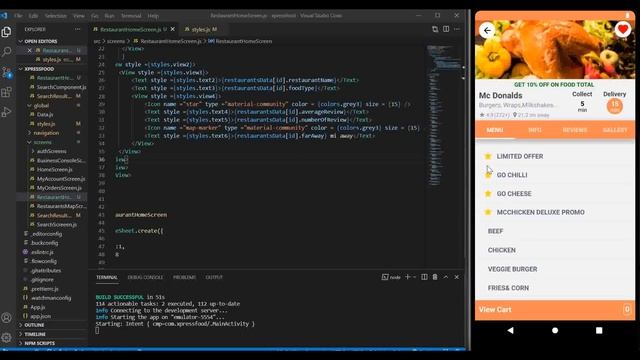The image size is (640, 360).
Task: Select the orange Delivery 15 min circle
Action: [x=614, y=106]
